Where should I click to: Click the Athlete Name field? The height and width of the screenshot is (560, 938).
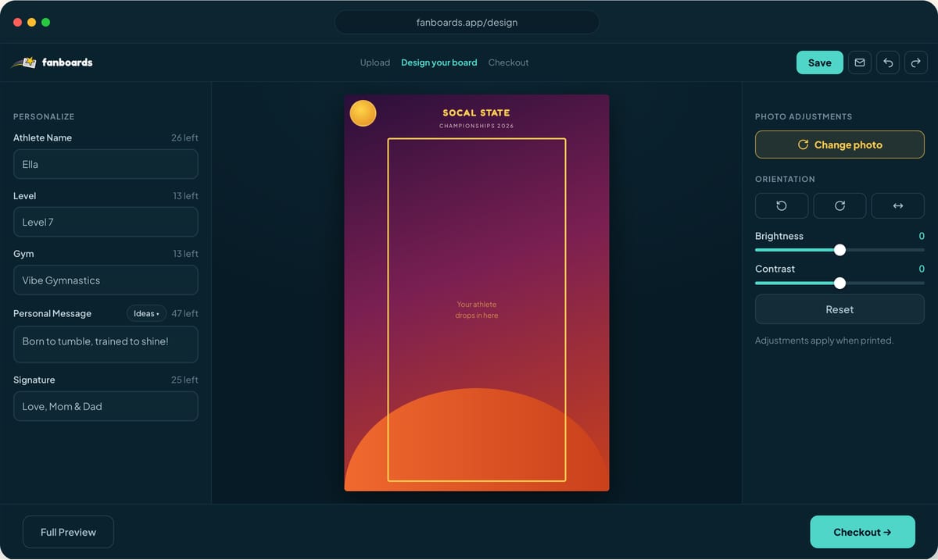tap(106, 164)
